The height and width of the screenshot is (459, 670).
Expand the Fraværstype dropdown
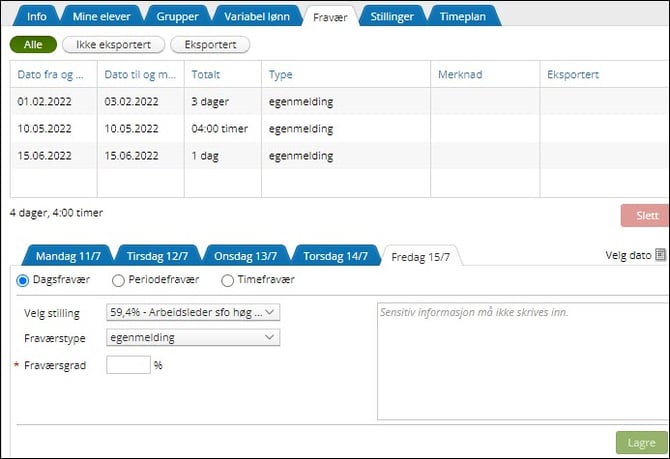(x=193, y=338)
